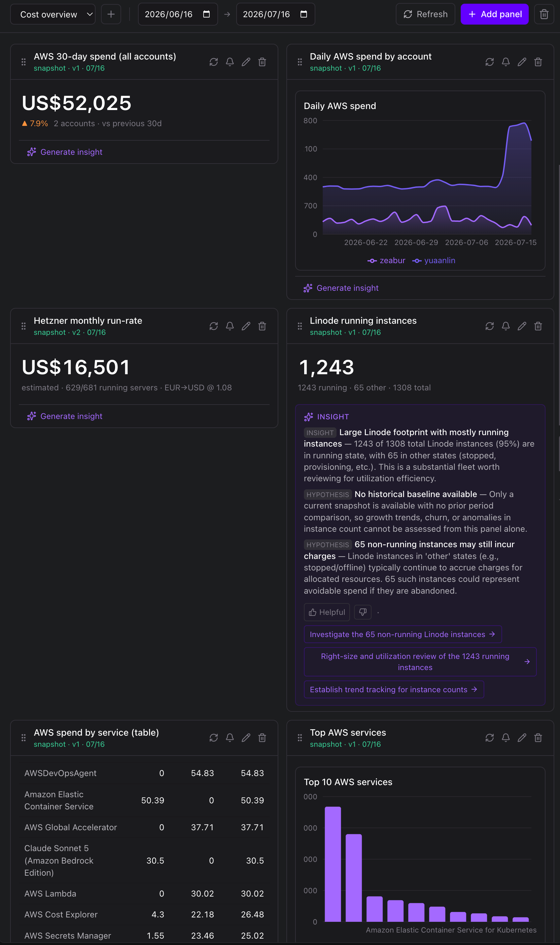Image resolution: width=560 pixels, height=945 pixels.
Task: Click Establish trend tracking for instance counts
Action: [x=394, y=690]
